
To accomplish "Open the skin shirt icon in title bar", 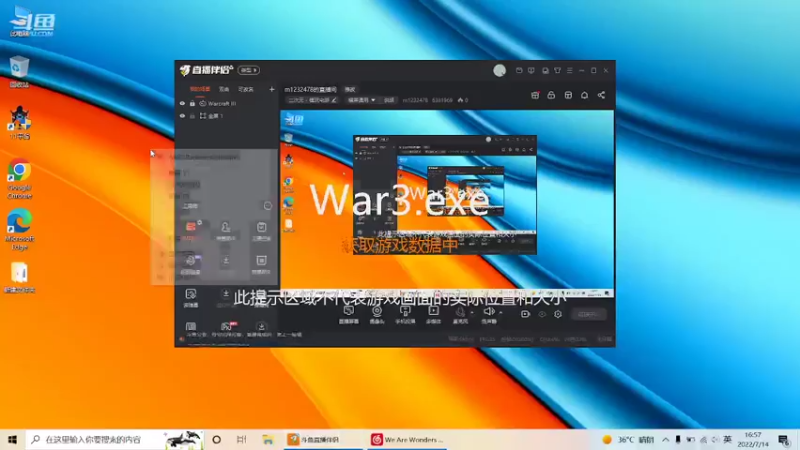I will pyautogui.click(x=557, y=70).
